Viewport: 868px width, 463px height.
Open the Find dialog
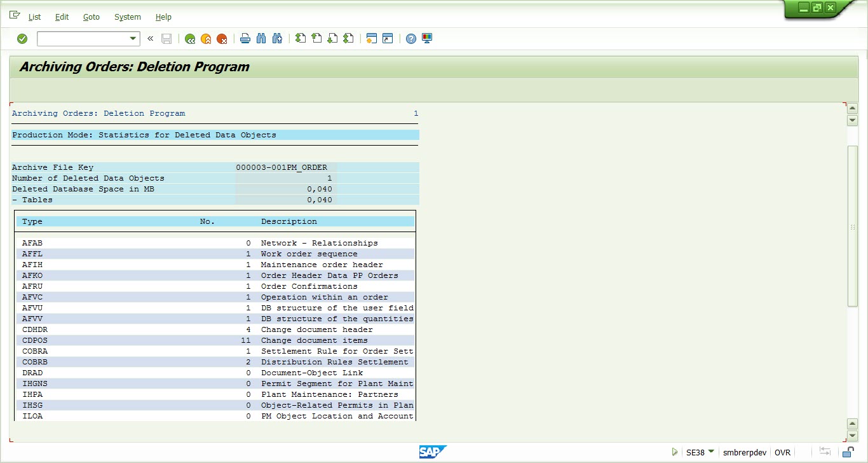click(261, 38)
